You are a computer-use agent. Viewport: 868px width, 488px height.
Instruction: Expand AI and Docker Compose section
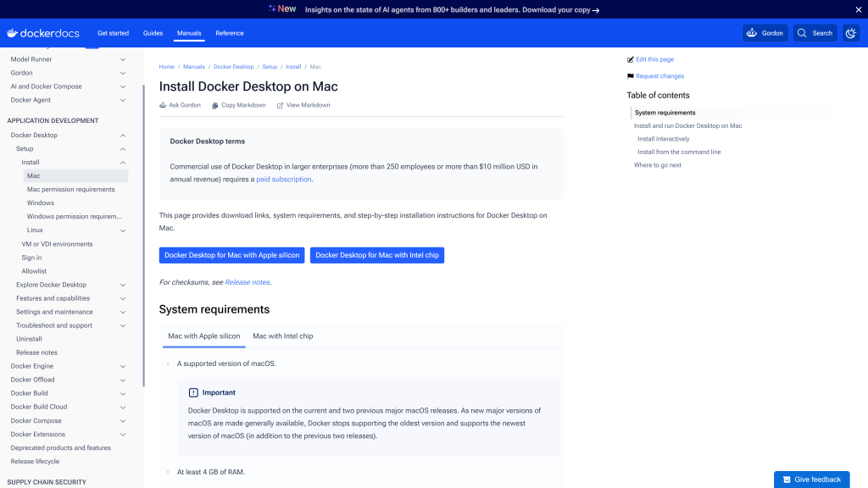pyautogui.click(x=123, y=87)
